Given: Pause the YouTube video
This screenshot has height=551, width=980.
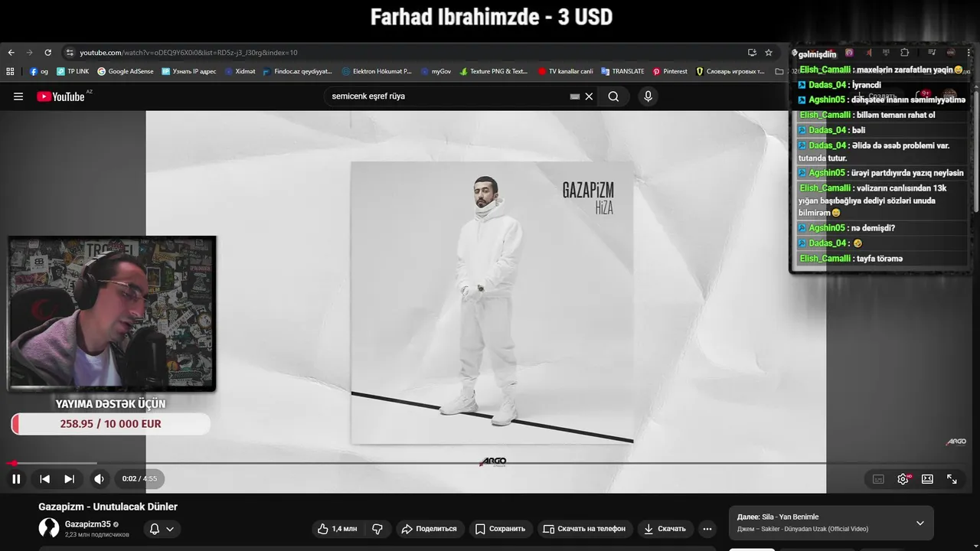Looking at the screenshot, I should (16, 479).
